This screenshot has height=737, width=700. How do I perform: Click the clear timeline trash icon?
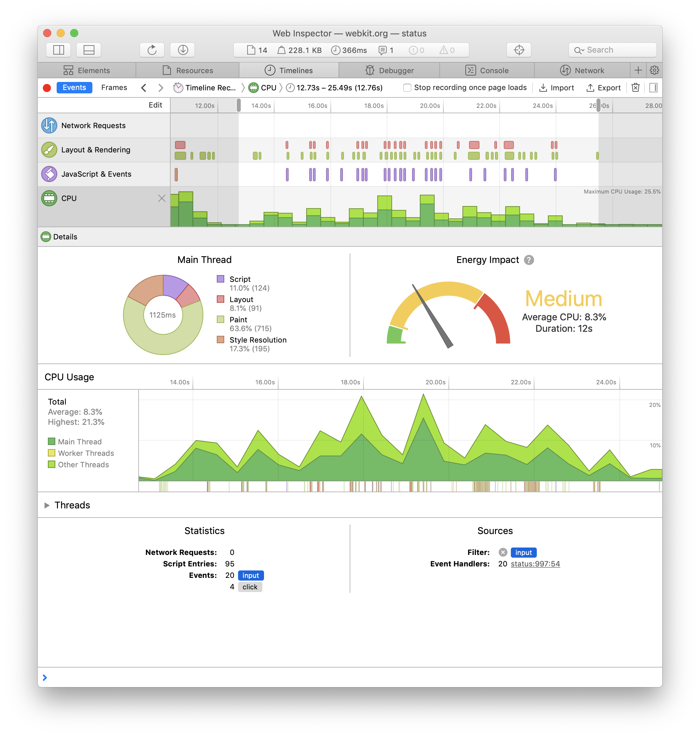click(x=635, y=88)
